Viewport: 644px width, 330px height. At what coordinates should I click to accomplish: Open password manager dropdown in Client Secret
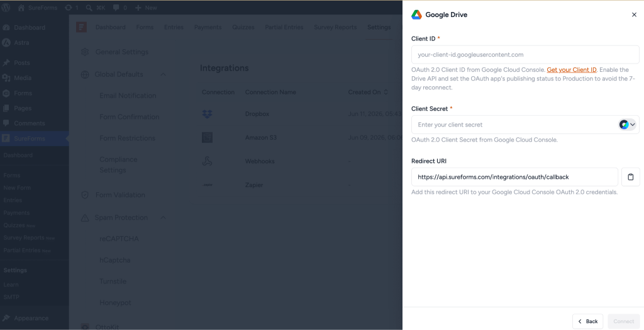(x=627, y=124)
